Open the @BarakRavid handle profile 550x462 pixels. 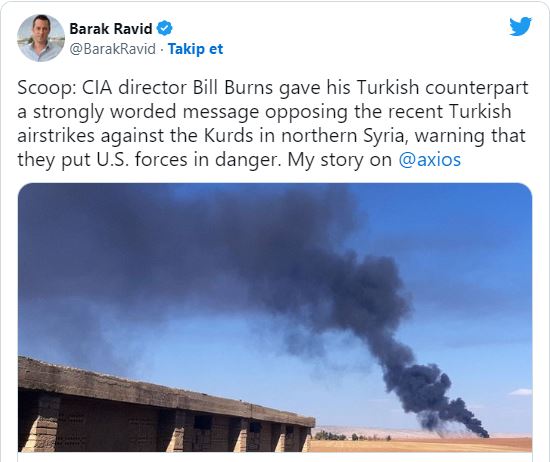tap(113, 49)
